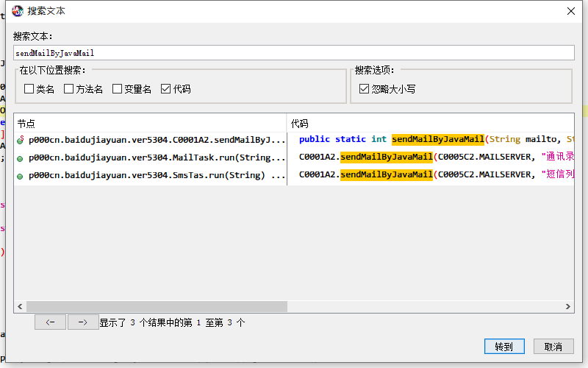Click the code cell containing "通讯录
This screenshot has height=368, width=588.
431,157
